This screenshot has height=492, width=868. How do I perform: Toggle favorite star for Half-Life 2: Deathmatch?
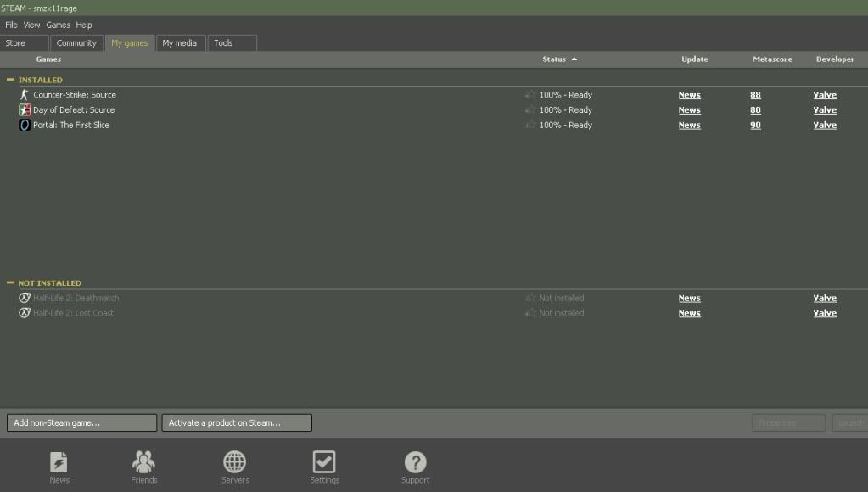pyautogui.click(x=530, y=298)
